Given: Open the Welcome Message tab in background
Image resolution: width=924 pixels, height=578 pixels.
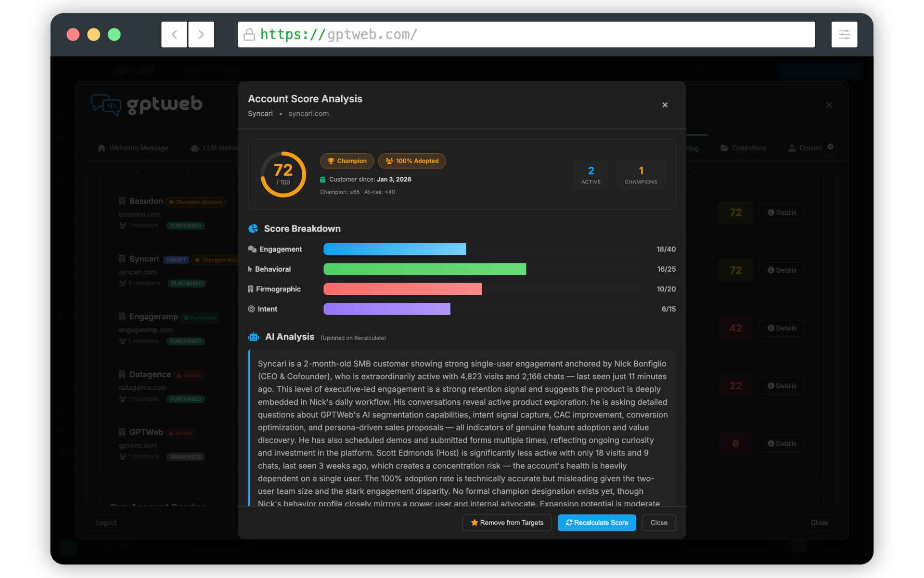Looking at the screenshot, I should [133, 148].
